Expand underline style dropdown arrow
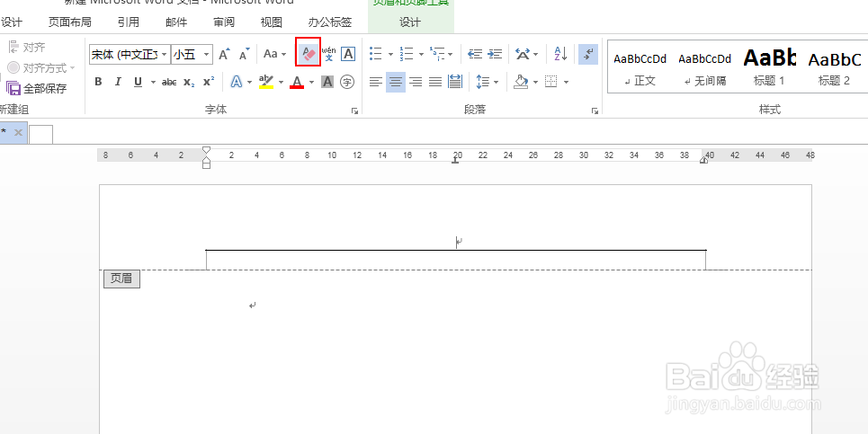868x434 pixels. pos(153,83)
